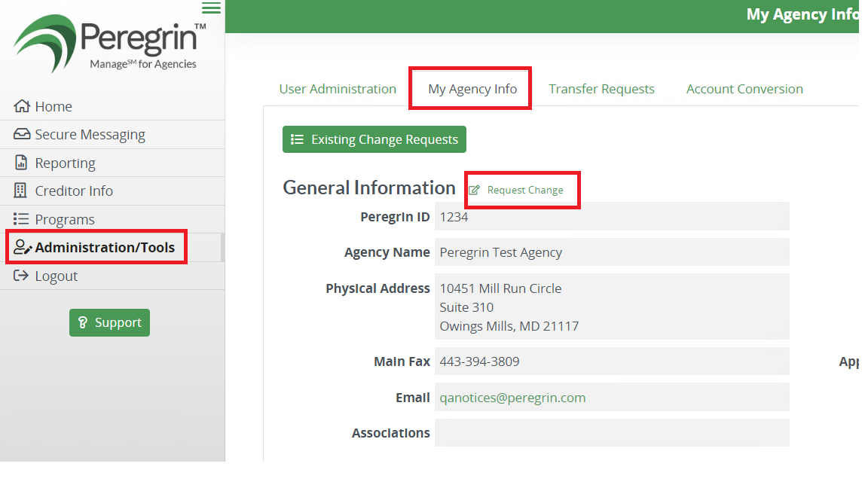The image size is (868, 488).
Task: Click the Logout arrow icon
Action: 21,275
